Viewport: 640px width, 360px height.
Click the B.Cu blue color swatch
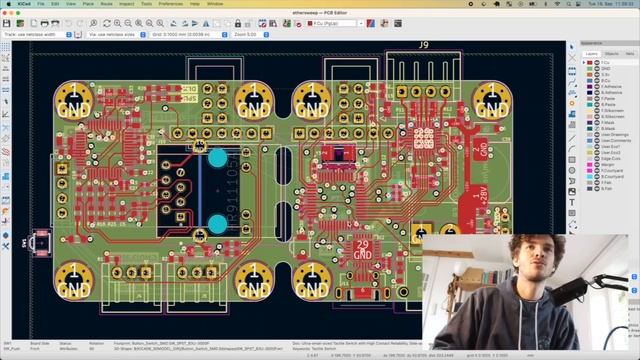tap(589, 81)
